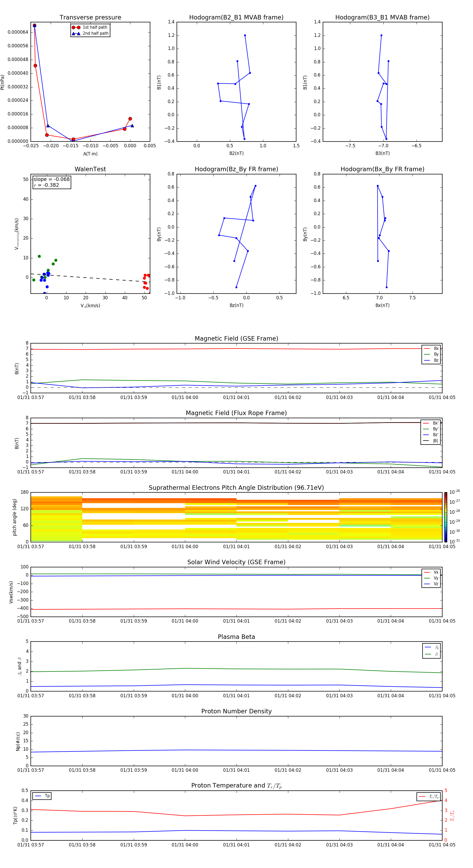Click the Suprathermal Electrons Pitch Angle Distribution title
This screenshot has width=473, height=868.
click(236, 488)
